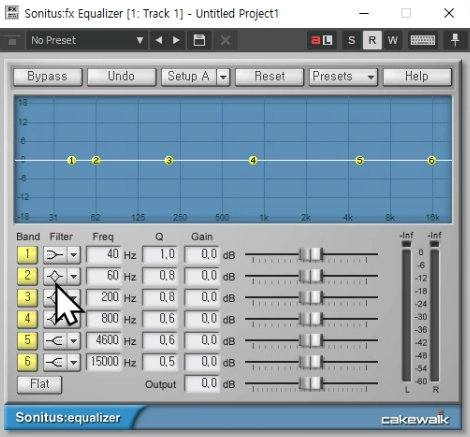
Task: Toggle the ACT learn aL icon
Action: point(321,40)
